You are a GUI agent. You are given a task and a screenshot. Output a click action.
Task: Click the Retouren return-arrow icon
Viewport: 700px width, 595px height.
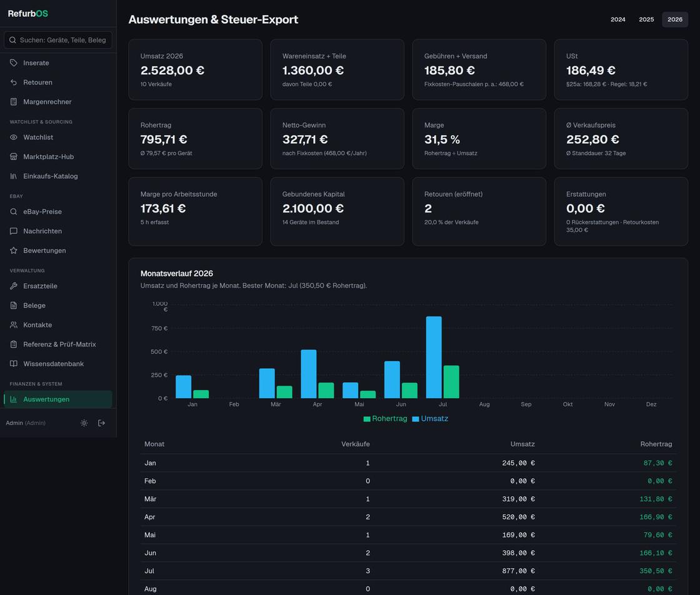[x=13, y=82]
